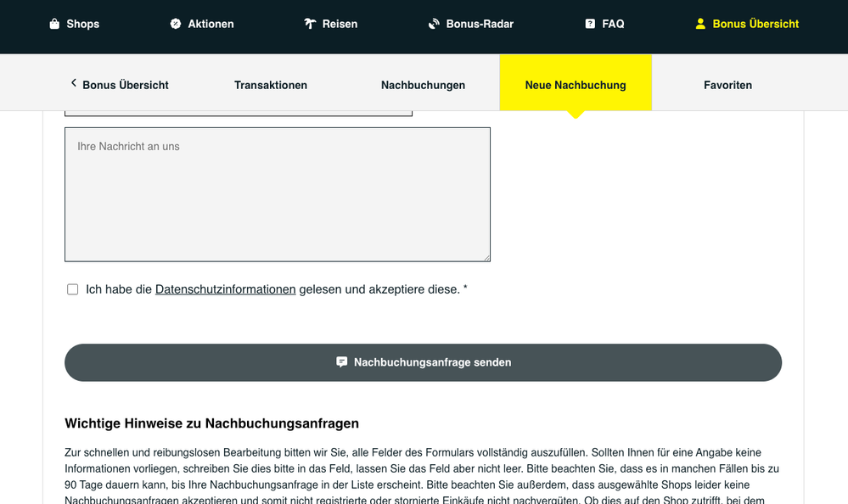Switch to the Transaktionen tab
The image size is (848, 504).
pos(271,85)
